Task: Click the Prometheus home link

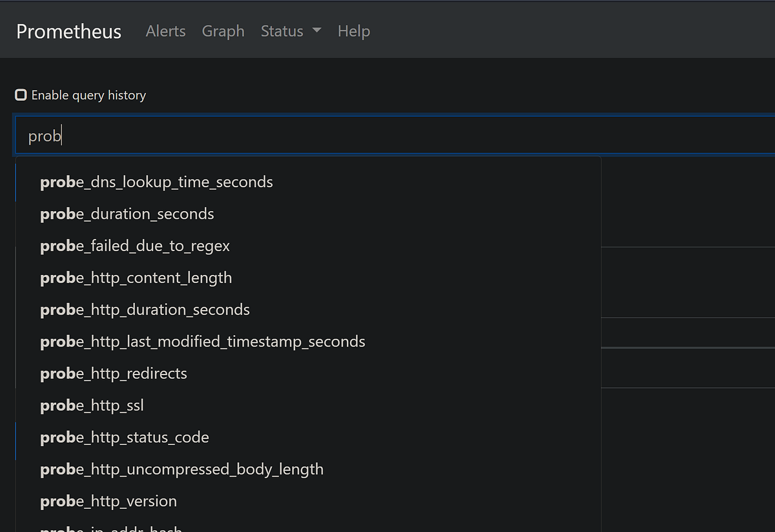Action: click(x=68, y=31)
